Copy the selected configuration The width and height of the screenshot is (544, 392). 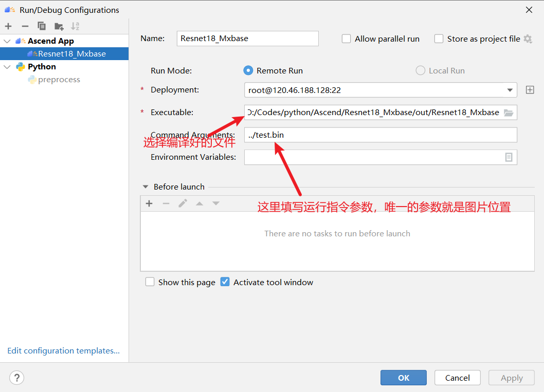coord(42,26)
